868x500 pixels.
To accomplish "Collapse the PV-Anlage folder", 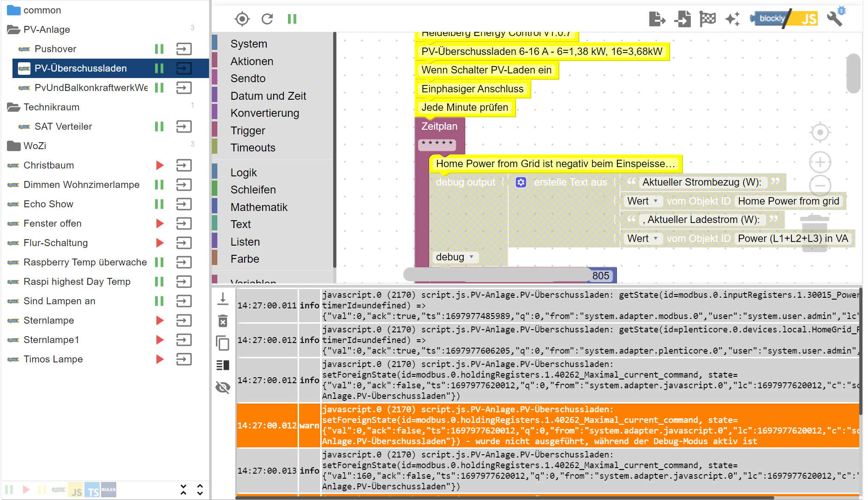I will coord(14,30).
